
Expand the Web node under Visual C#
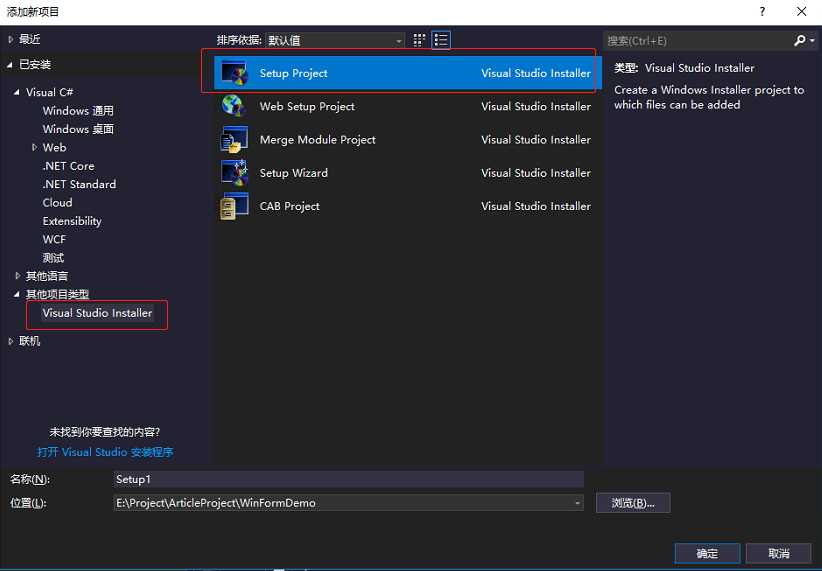click(x=35, y=147)
